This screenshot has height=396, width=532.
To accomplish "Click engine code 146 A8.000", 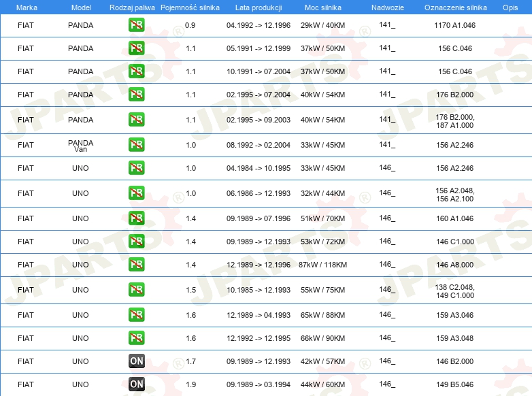I will tap(454, 265).
